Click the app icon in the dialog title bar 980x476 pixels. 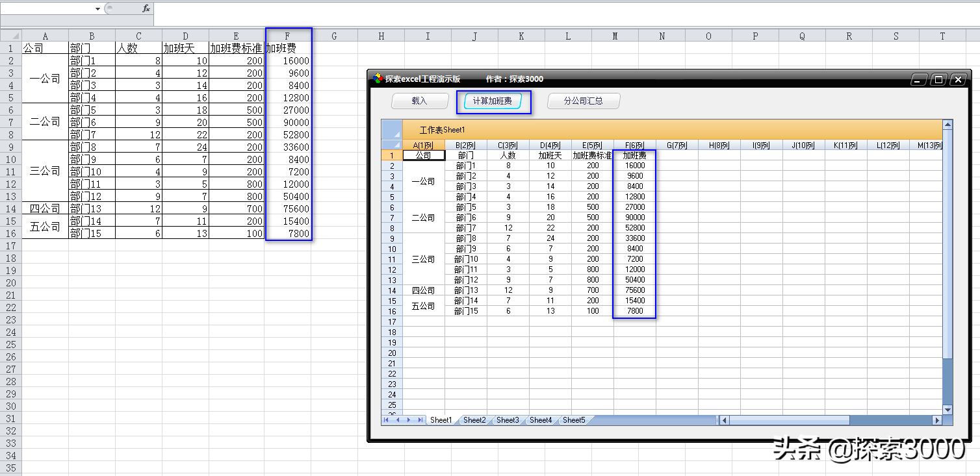click(378, 79)
